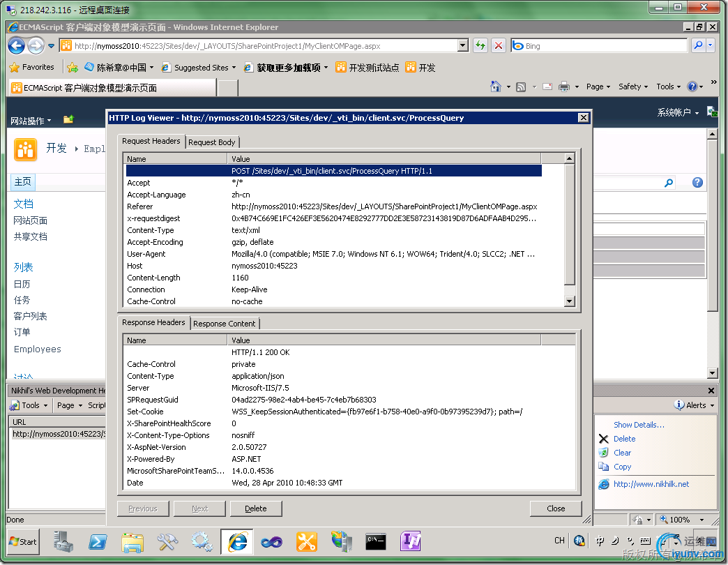Expand the address bar dropdown

coord(463,45)
